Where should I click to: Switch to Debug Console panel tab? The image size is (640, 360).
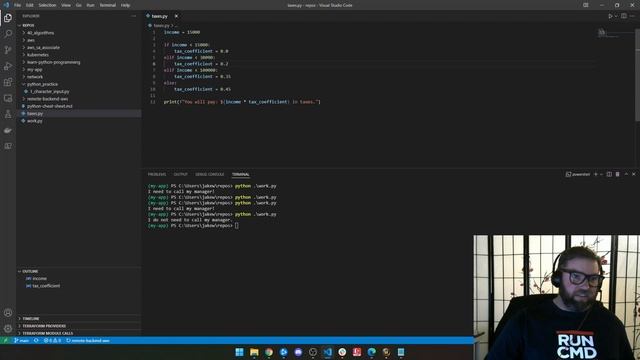(x=209, y=174)
